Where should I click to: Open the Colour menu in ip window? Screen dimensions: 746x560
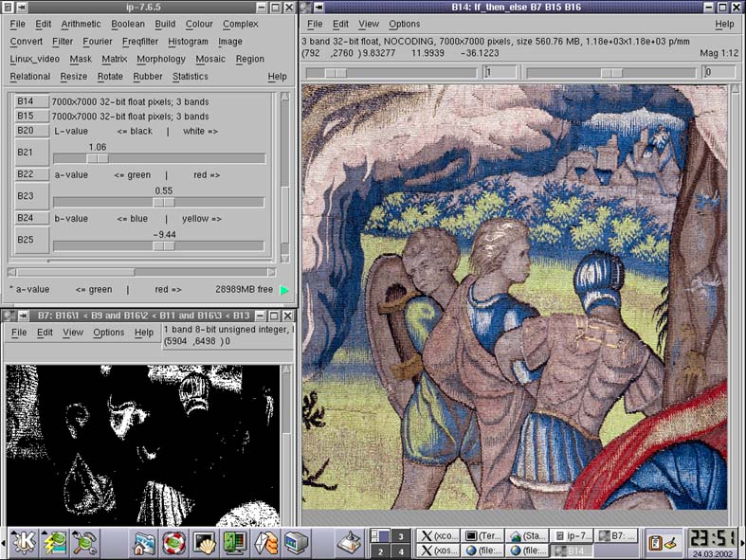pyautogui.click(x=199, y=24)
